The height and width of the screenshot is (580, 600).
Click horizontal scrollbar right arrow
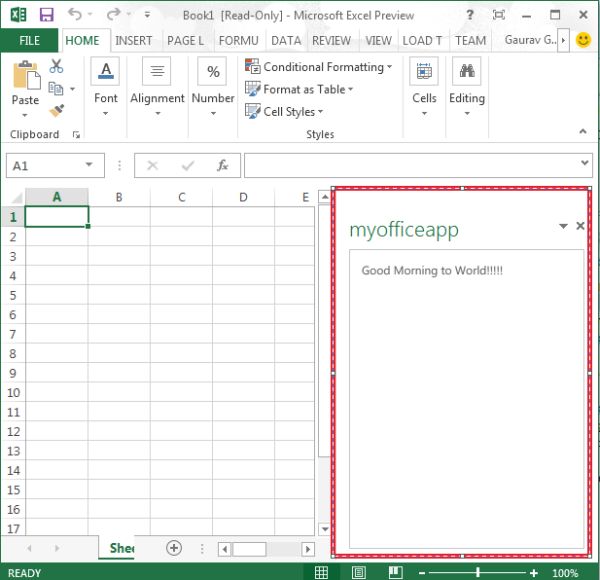tap(308, 550)
